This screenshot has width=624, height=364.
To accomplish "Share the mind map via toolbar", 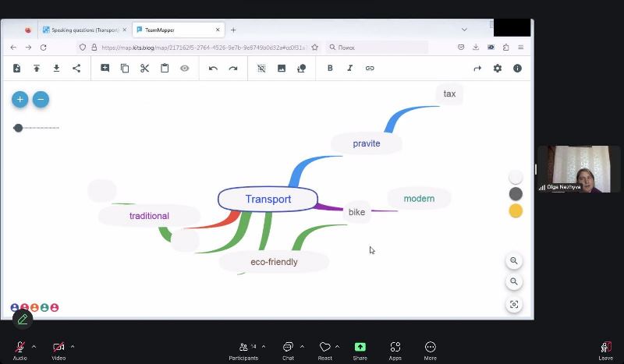I will 76,69.
